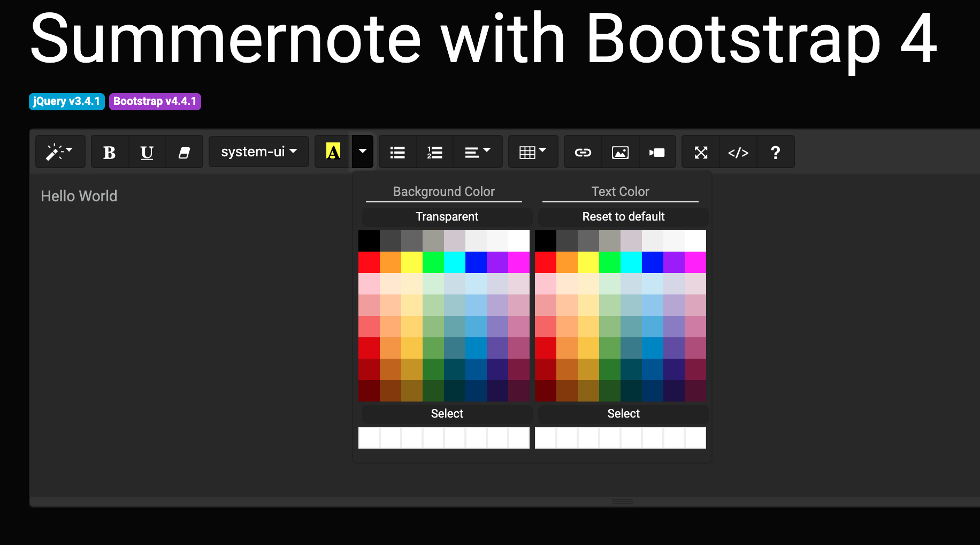
Task: Pick black swatch in Background Color palette
Action: (369, 241)
